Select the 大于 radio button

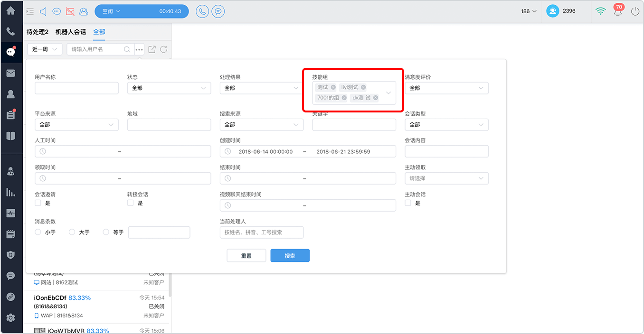[72, 232]
